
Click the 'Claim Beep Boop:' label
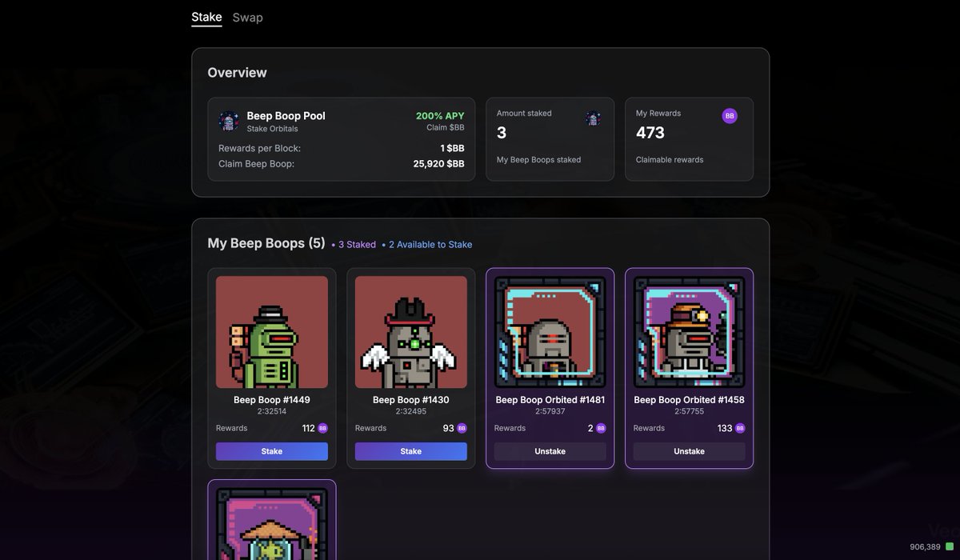pyautogui.click(x=257, y=164)
